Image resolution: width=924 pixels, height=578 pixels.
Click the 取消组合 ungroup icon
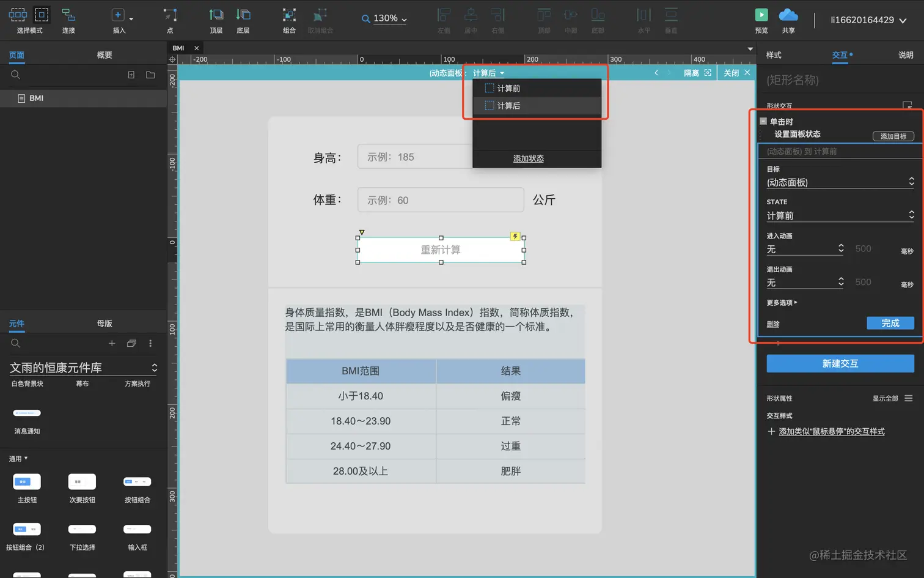[320, 15]
